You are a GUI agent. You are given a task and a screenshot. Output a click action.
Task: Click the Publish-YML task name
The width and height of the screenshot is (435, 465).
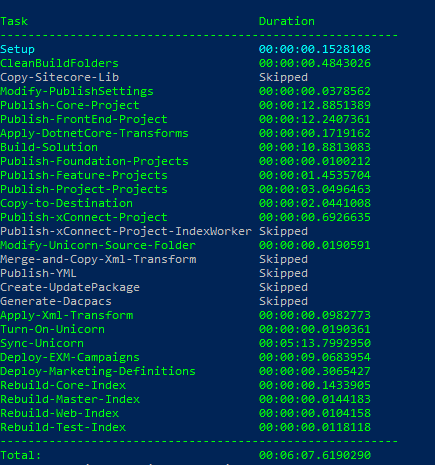click(38, 273)
